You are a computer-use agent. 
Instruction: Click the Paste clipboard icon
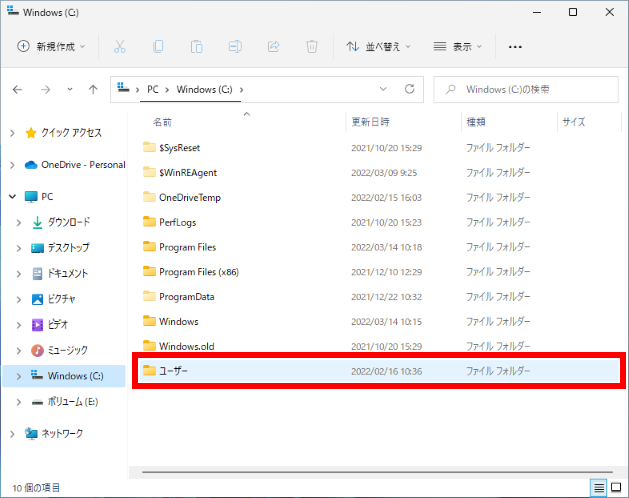(x=197, y=47)
